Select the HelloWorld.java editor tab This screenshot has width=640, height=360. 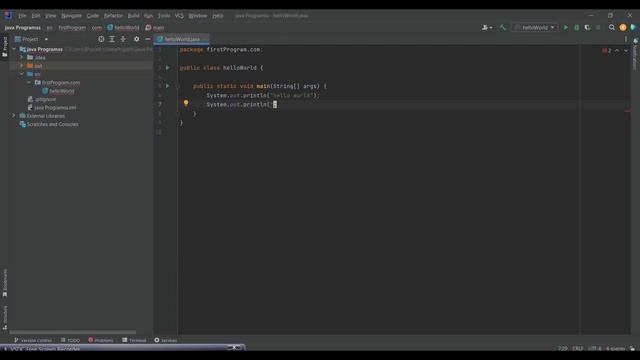pos(182,39)
